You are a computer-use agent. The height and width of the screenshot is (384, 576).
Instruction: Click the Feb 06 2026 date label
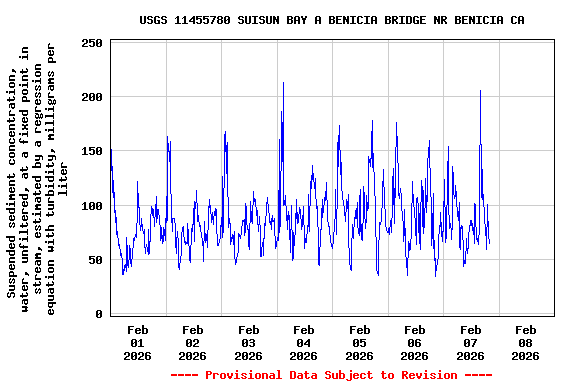(414, 343)
